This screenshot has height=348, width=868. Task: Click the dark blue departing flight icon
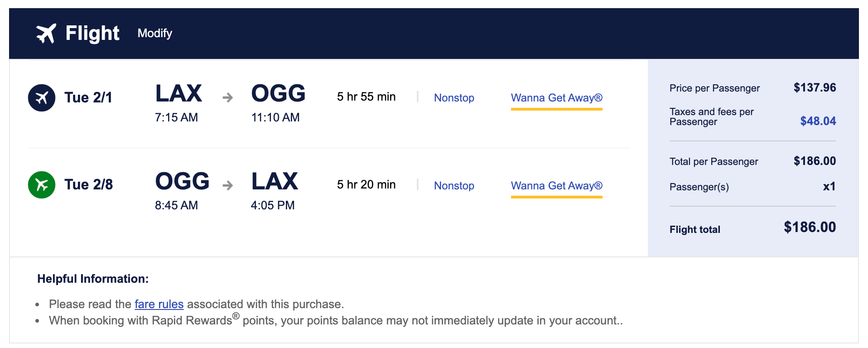pos(42,97)
